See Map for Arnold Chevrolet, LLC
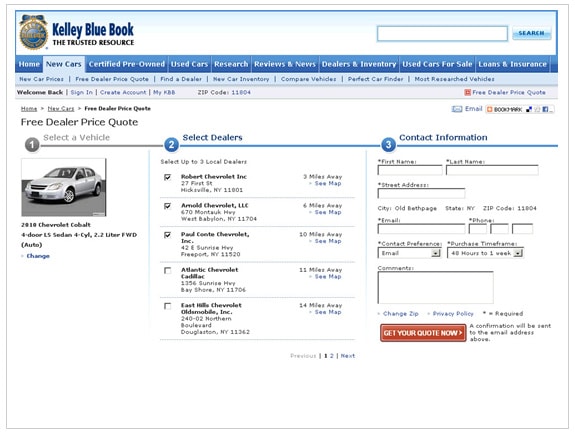Viewport: 575px width, 434px height. click(x=328, y=212)
